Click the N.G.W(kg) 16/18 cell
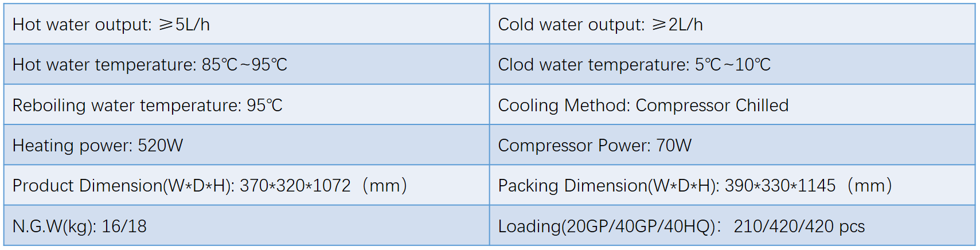Image resolution: width=980 pixels, height=250 pixels. pos(247,226)
